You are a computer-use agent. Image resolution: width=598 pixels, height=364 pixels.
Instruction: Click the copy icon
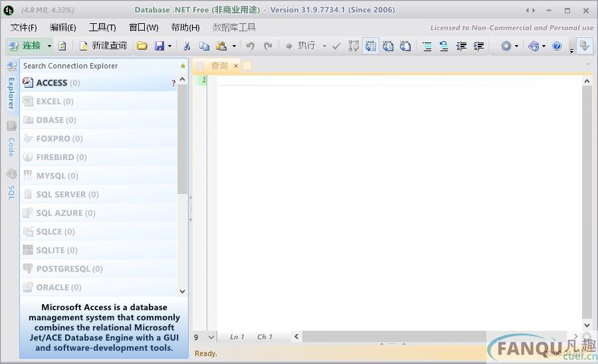pyautogui.click(x=204, y=46)
